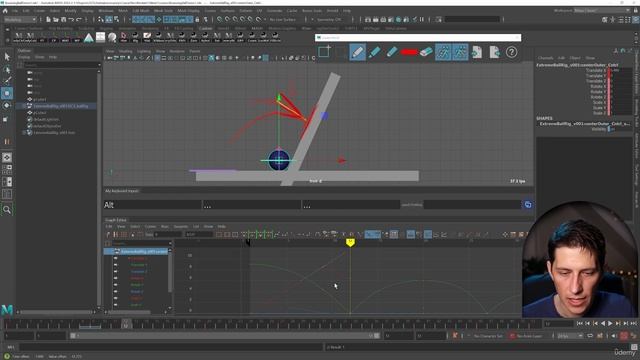Select the Rotate tool in the toolbox
Image resolution: width=640 pixels, height=360 pixels.
7,105
